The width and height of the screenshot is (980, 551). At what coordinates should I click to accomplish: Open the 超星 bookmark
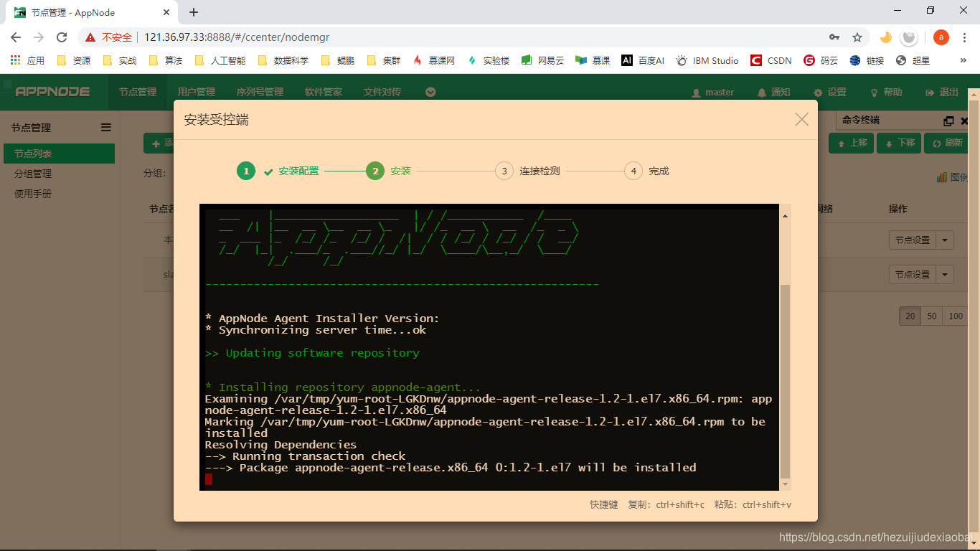click(x=913, y=60)
